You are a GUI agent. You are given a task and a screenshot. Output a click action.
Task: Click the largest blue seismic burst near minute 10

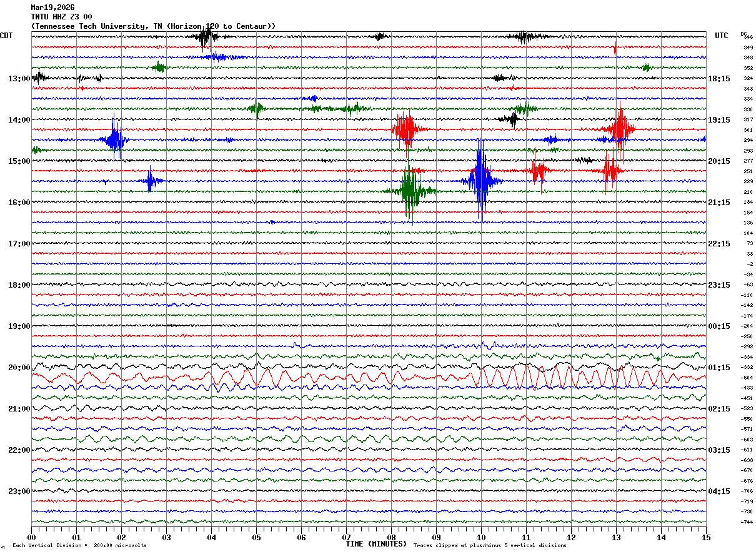(x=480, y=180)
